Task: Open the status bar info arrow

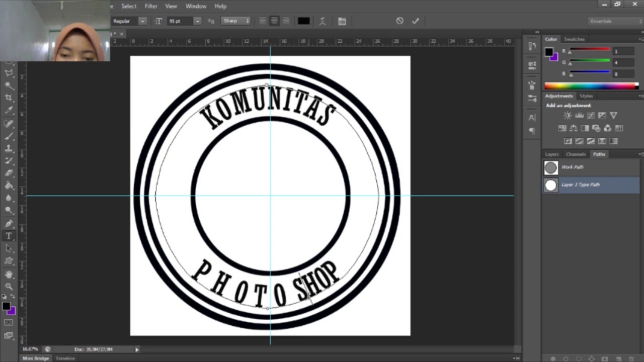Action: point(137,349)
